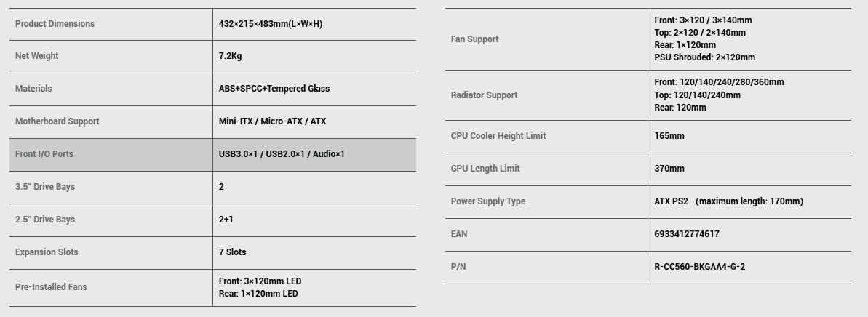Select the PSU Shrouded: 2×120mm line
Viewport: 868px width, 317px height.
[x=704, y=57]
